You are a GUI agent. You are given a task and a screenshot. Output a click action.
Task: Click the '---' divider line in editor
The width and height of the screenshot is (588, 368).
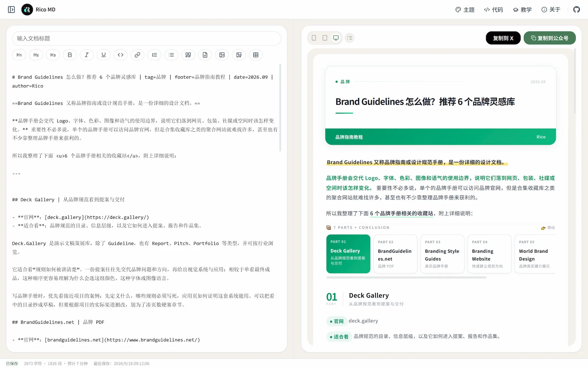click(16, 173)
